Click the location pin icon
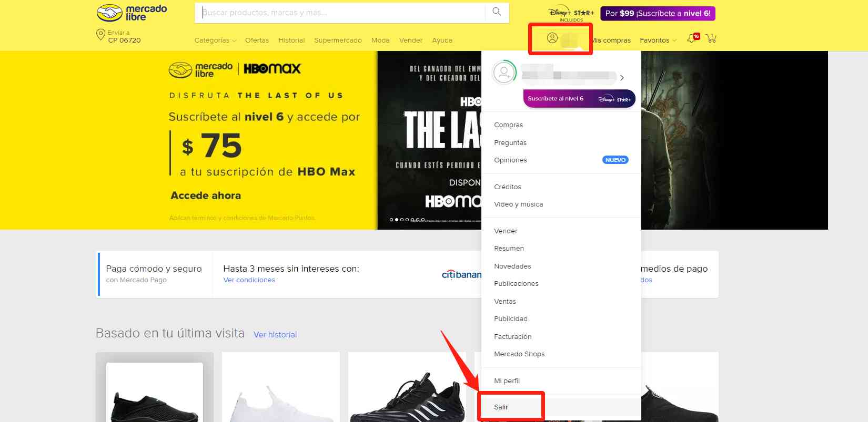This screenshot has height=422, width=868. (x=100, y=35)
